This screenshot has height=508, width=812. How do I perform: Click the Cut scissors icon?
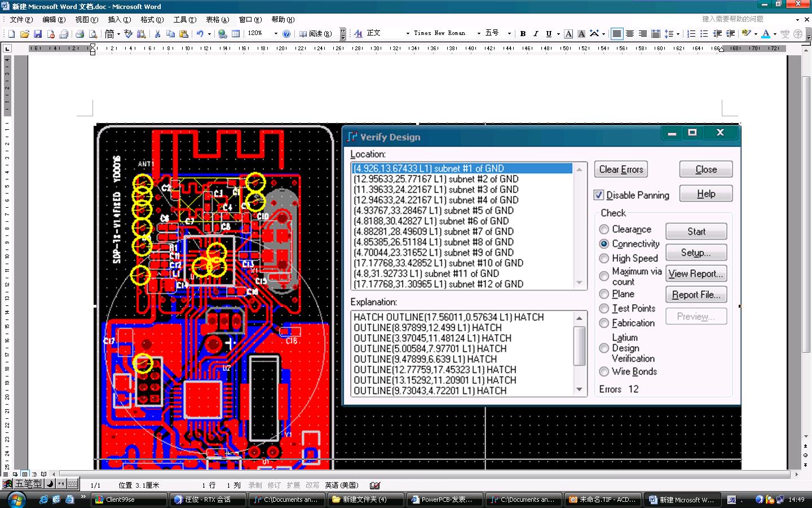coord(157,34)
